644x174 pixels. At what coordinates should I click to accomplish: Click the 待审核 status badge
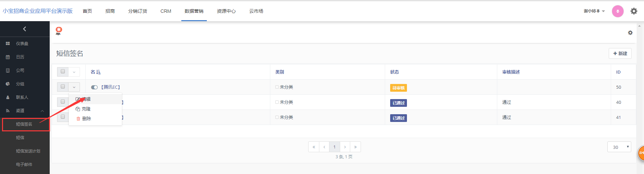[x=398, y=88]
